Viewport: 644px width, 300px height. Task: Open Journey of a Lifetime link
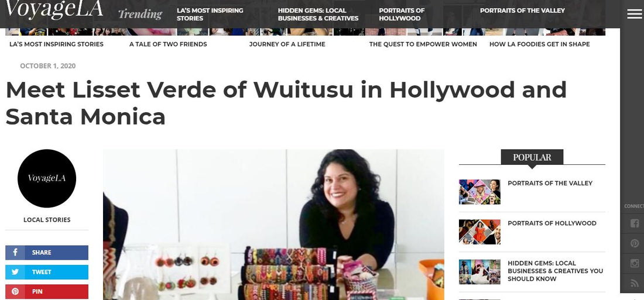pyautogui.click(x=287, y=44)
